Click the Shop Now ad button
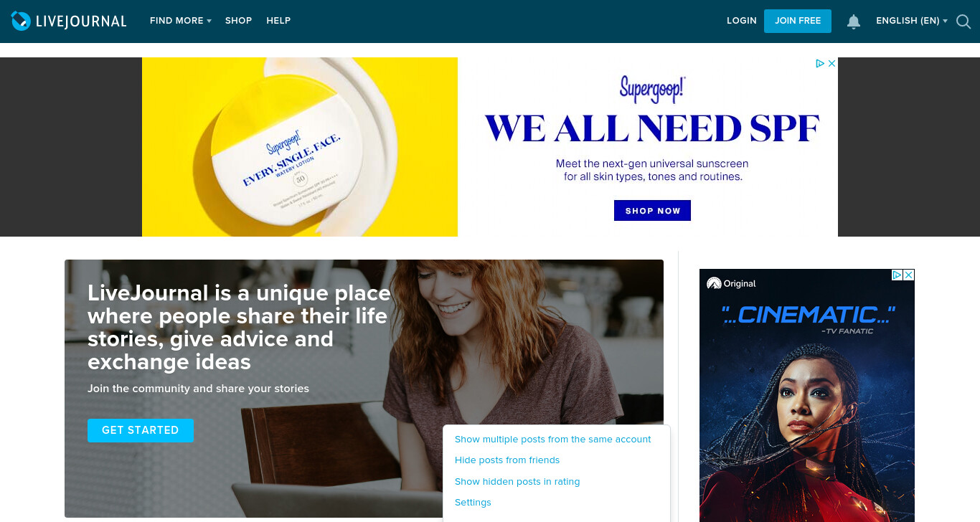Viewport: 980px width, 522px height. coord(652,211)
